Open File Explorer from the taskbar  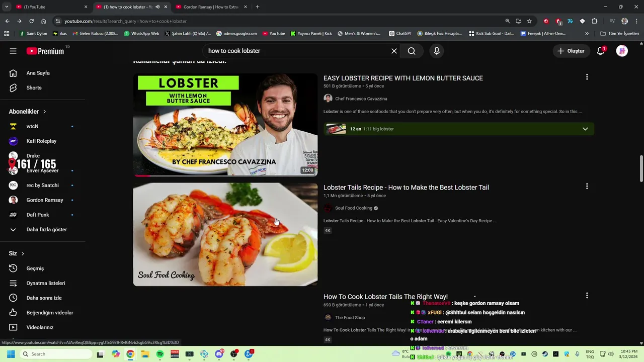pos(145,354)
